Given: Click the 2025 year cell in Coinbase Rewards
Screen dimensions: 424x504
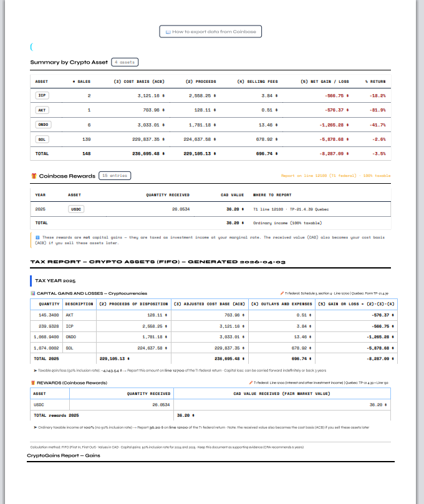Looking at the screenshot, I should (40, 209).
